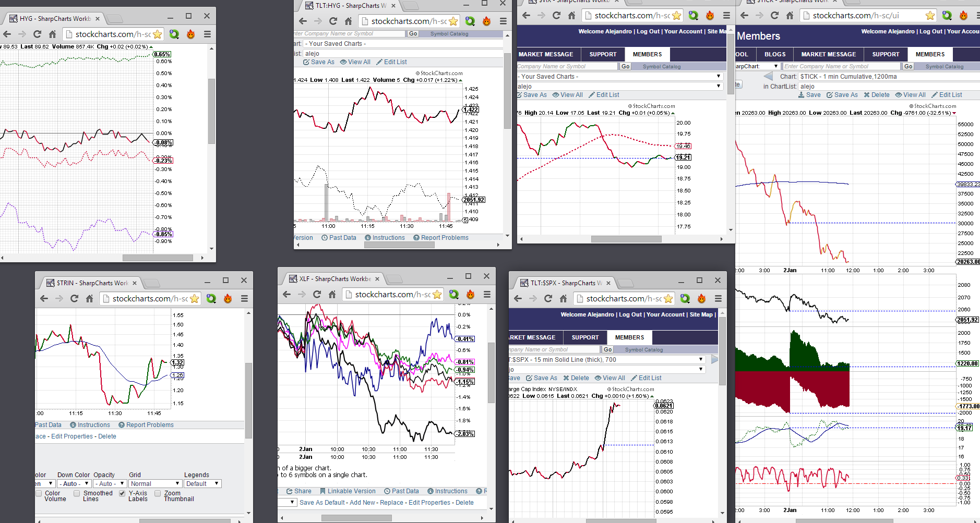Open Members menu in TLT:$SPX window
This screenshot has height=523, width=980.
click(629, 337)
